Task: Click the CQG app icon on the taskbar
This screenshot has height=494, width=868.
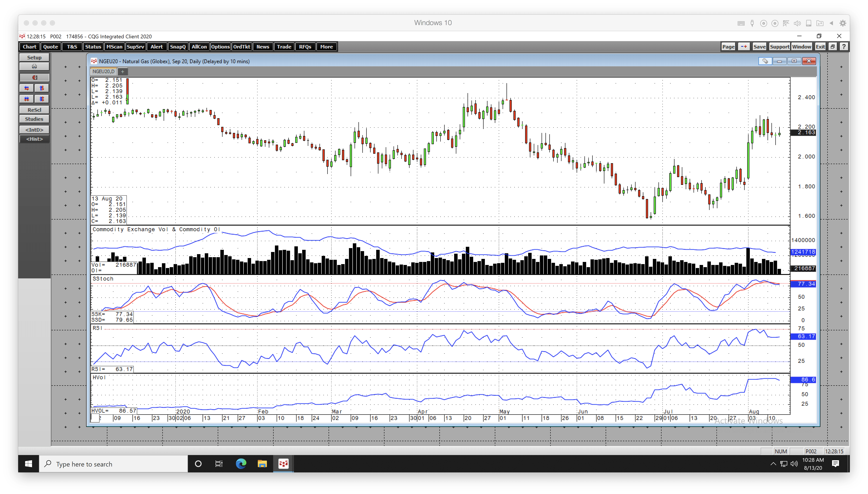Action: (x=284, y=463)
